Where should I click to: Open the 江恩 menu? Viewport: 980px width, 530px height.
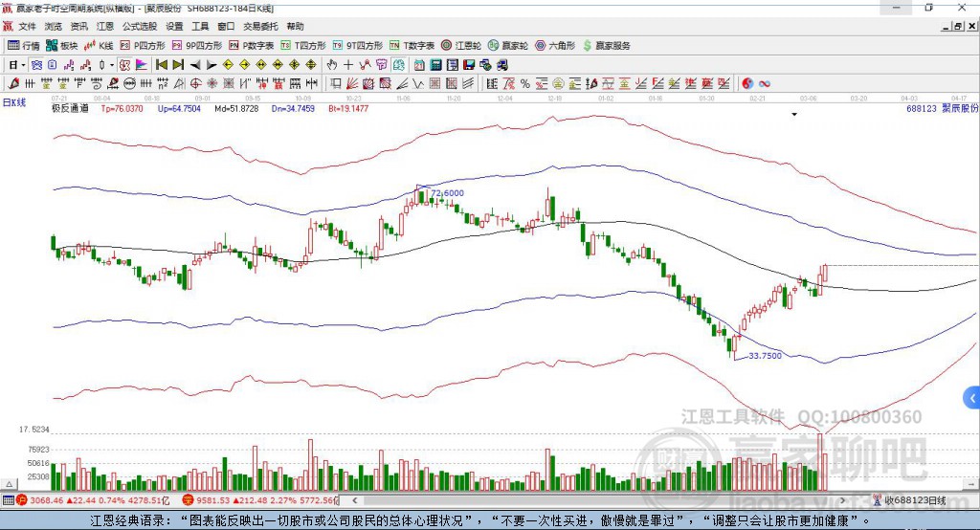point(105,26)
